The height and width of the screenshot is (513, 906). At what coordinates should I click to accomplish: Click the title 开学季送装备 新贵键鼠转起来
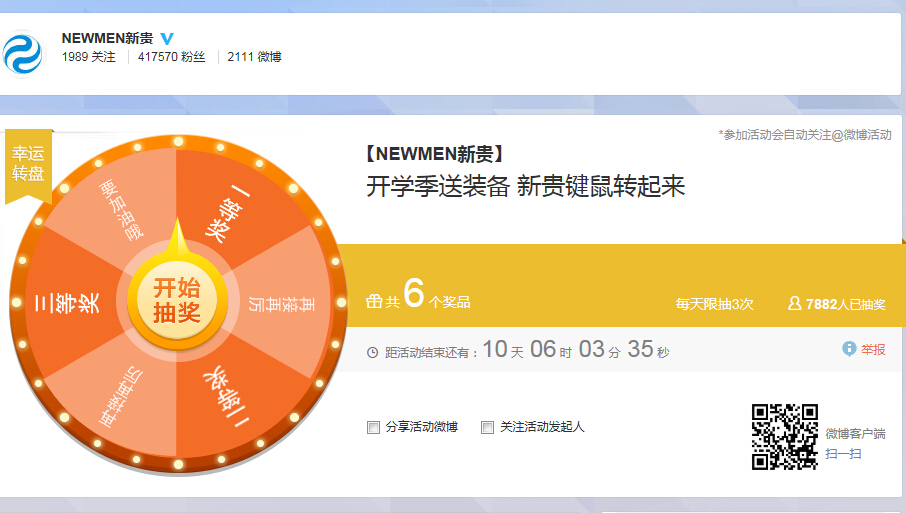click(x=526, y=187)
